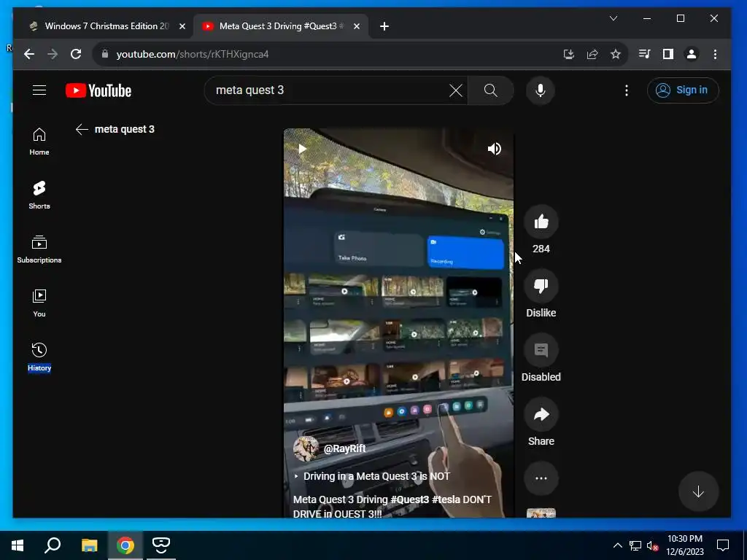Screen dimensions: 747x560
Task: Open Chrome from the taskbar
Action: pos(125,545)
